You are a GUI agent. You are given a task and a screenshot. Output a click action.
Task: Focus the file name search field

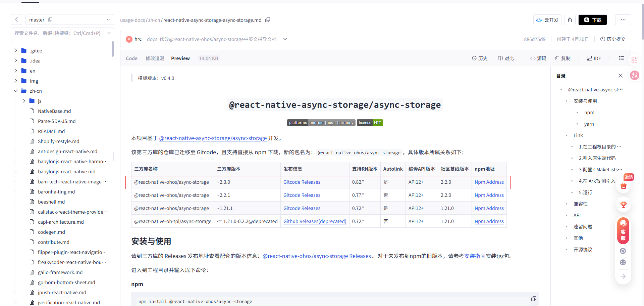click(x=59, y=33)
